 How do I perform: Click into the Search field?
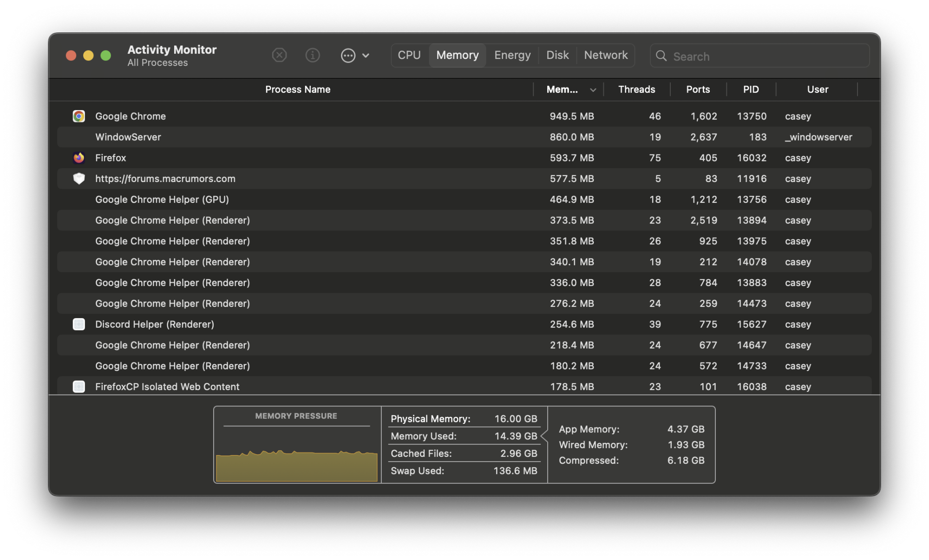pos(766,56)
